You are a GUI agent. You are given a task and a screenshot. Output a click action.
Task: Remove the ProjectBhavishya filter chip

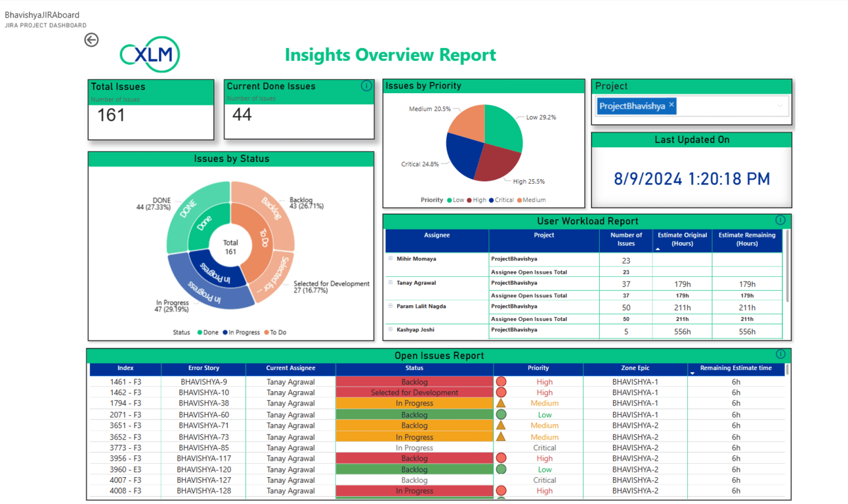[x=671, y=105]
